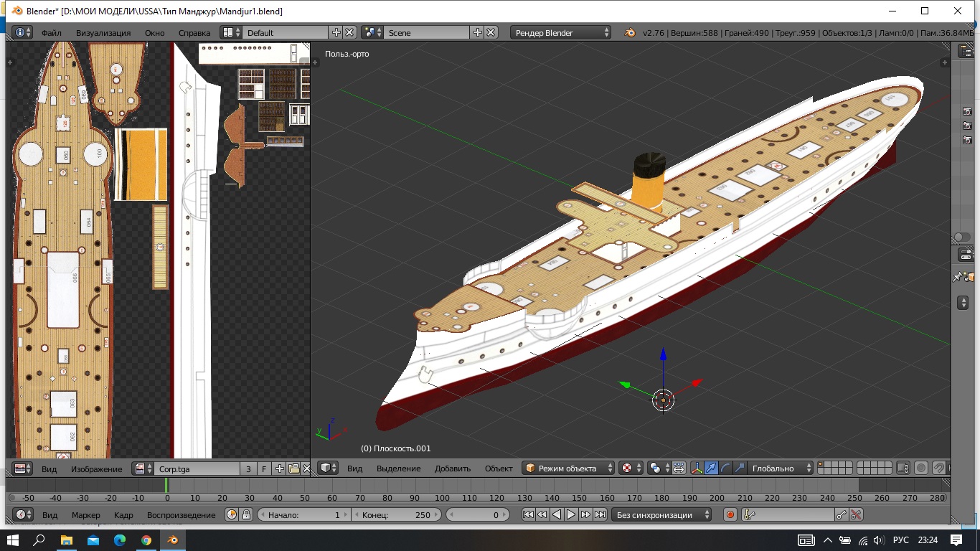The width and height of the screenshot is (980, 551).
Task: Open the Режим объекта mode dropdown
Action: pos(569,468)
